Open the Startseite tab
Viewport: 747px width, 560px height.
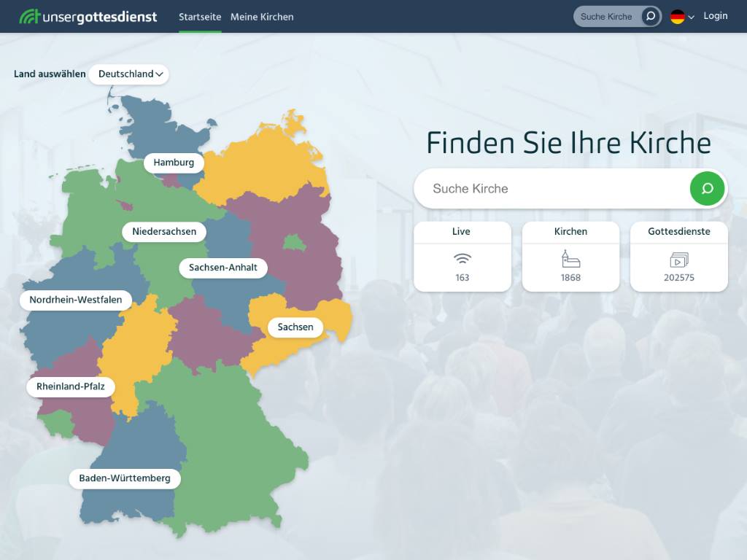200,17
